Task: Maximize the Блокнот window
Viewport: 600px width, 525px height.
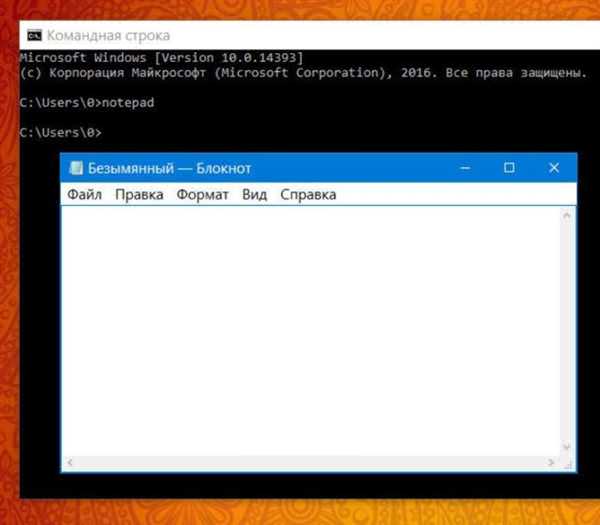Action: [509, 168]
